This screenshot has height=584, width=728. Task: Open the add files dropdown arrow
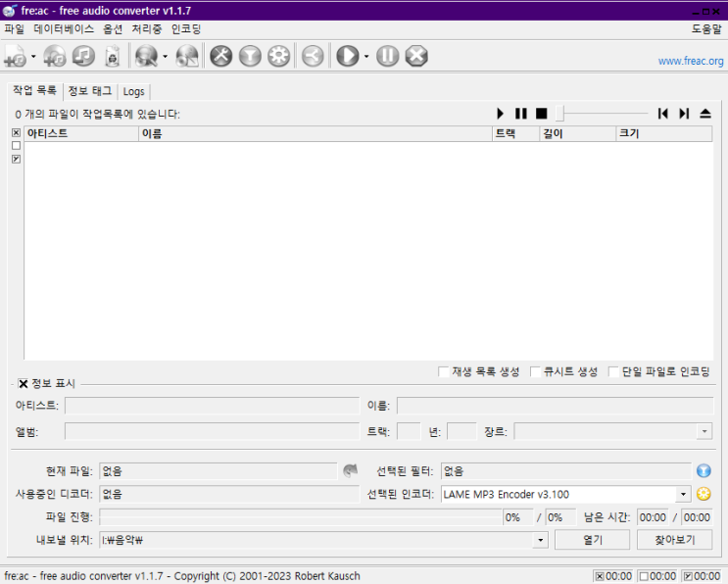pyautogui.click(x=33, y=56)
